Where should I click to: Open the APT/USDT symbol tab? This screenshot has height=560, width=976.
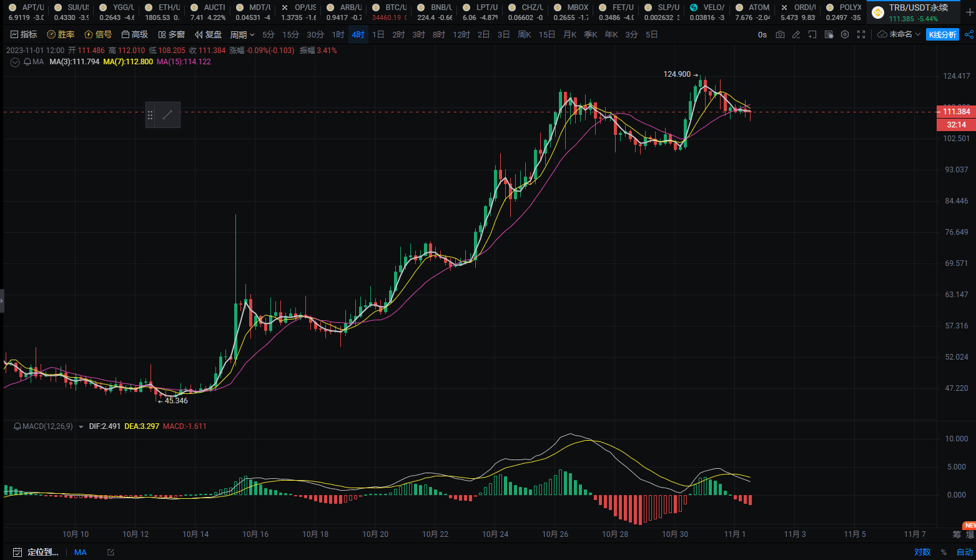26,12
